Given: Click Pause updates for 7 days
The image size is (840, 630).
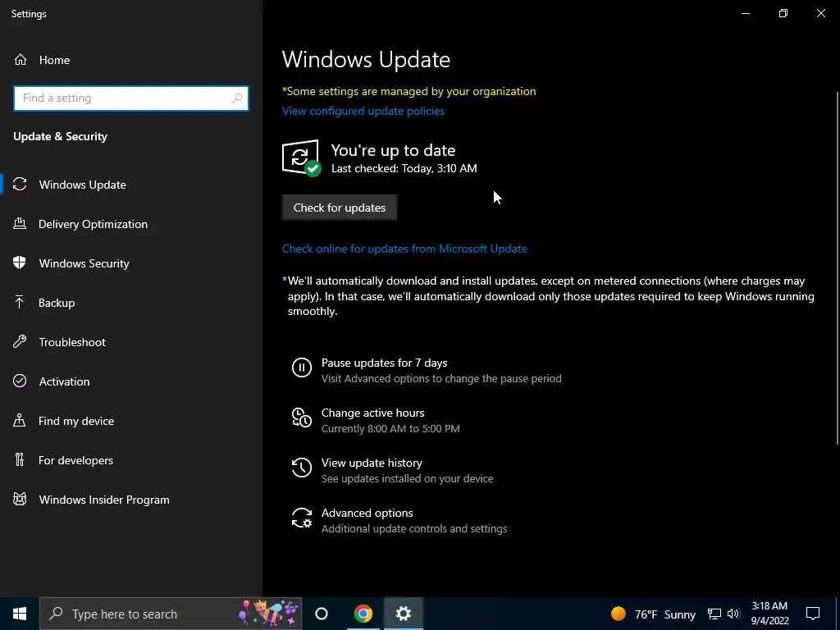Looking at the screenshot, I should (x=427, y=370).
